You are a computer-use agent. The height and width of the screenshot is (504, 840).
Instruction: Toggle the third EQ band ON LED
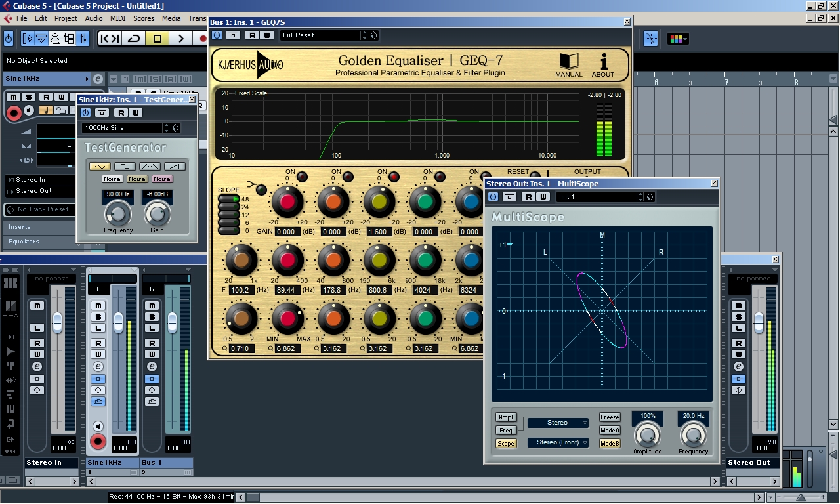coord(394,177)
